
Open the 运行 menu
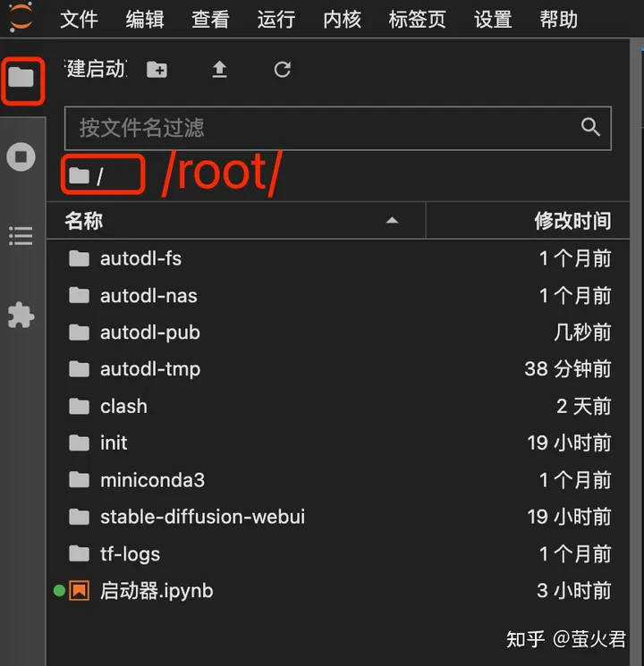pyautogui.click(x=276, y=20)
